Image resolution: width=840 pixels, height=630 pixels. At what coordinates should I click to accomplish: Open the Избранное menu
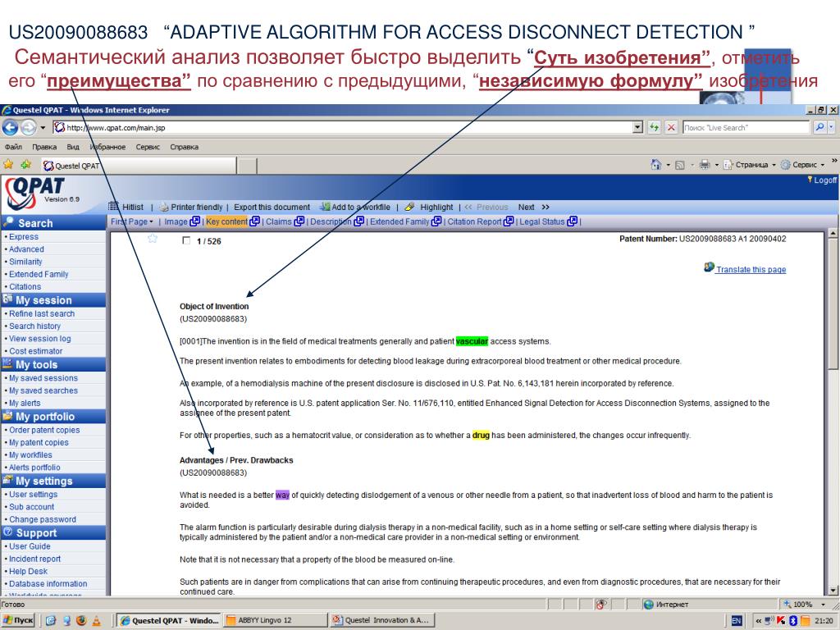(x=107, y=147)
